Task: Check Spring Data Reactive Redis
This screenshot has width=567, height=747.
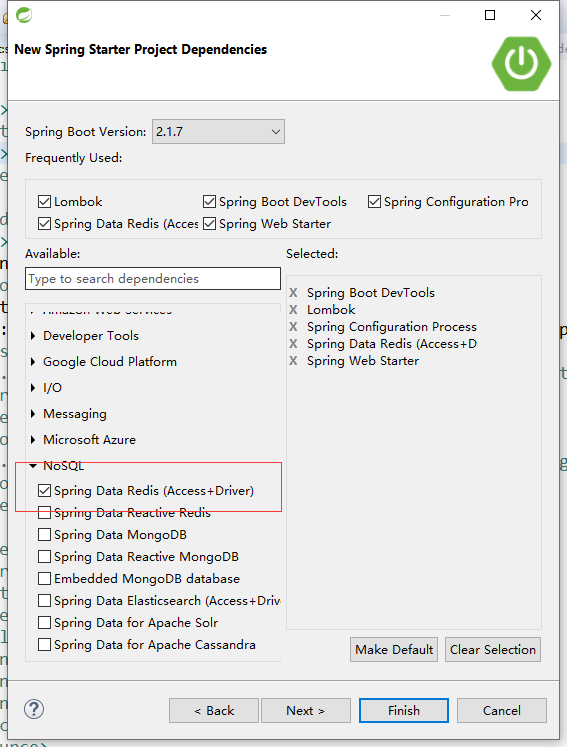Action: pos(44,513)
